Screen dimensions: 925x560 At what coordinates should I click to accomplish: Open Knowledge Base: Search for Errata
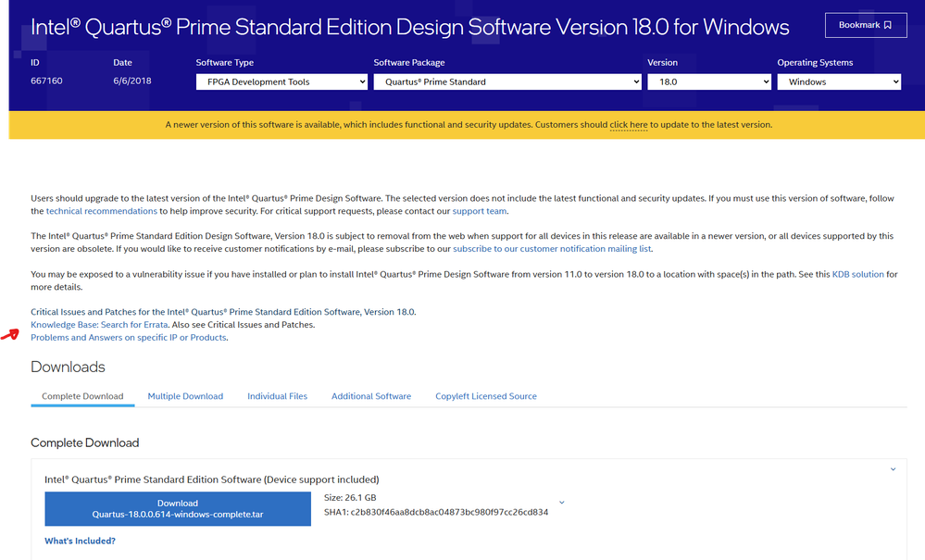(99, 325)
